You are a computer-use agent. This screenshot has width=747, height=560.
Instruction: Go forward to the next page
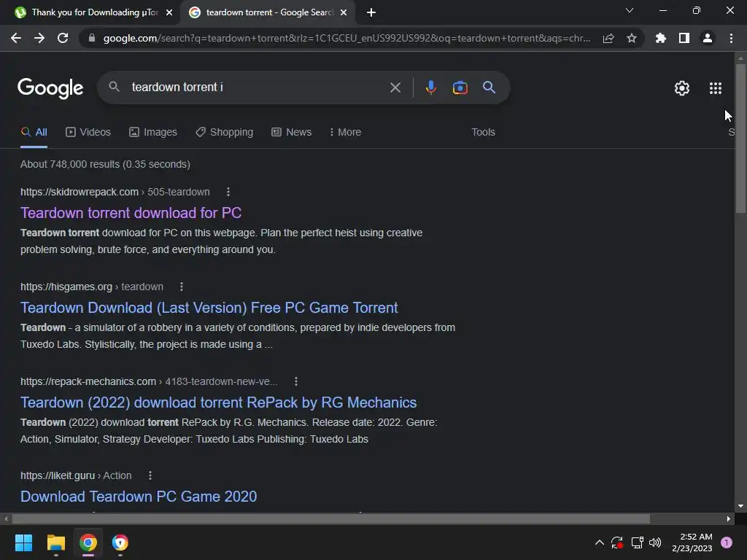39,38
